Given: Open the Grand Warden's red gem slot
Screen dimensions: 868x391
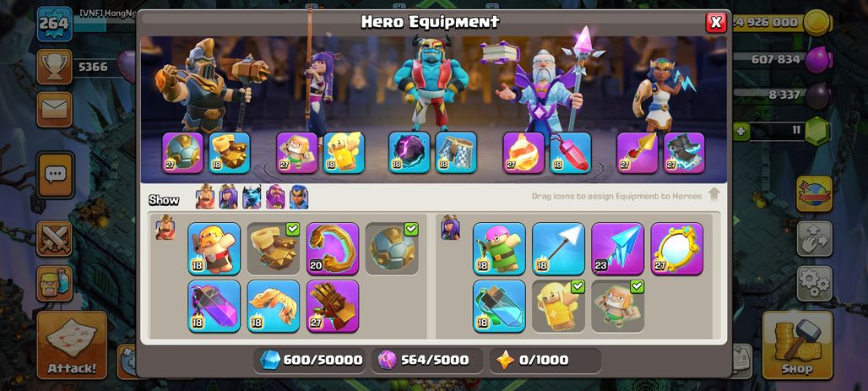Looking at the screenshot, I should tap(571, 152).
